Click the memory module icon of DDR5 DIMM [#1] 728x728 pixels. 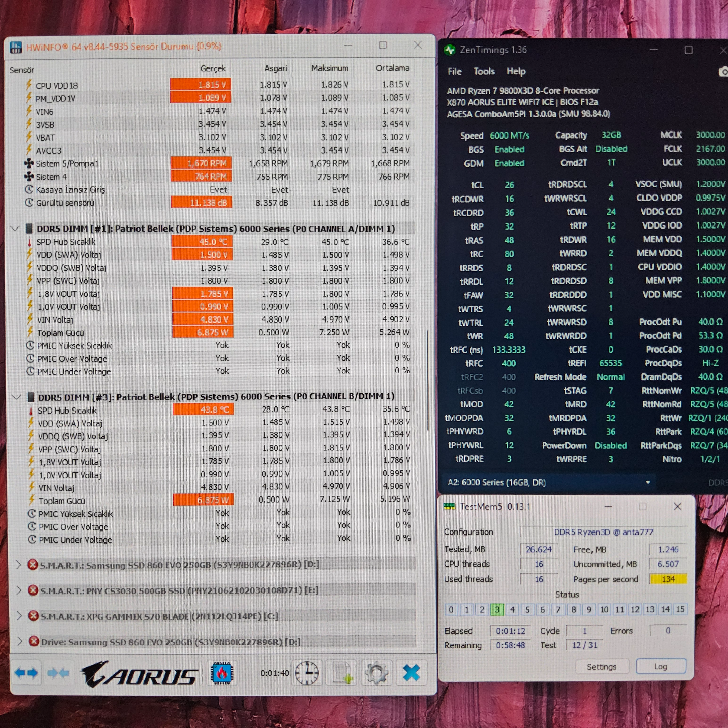29,229
